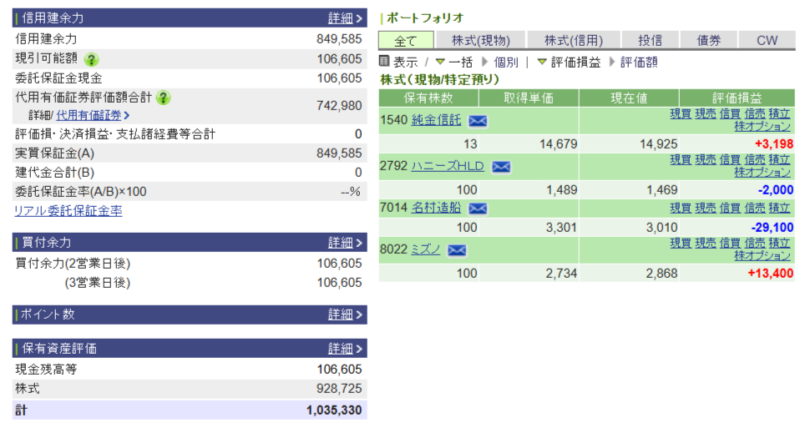Image resolution: width=800 pixels, height=428 pixels.
Task: Open ミズノ stock link
Action: [426, 249]
